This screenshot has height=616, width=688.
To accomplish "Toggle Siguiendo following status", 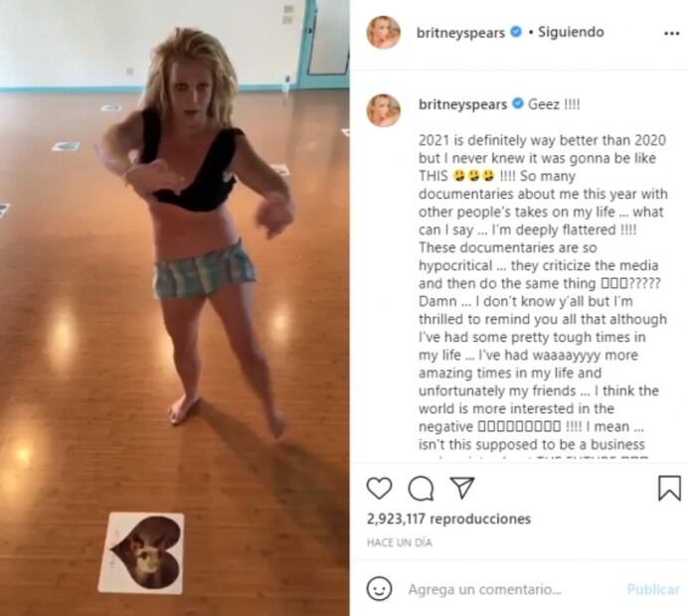I will click(x=571, y=32).
